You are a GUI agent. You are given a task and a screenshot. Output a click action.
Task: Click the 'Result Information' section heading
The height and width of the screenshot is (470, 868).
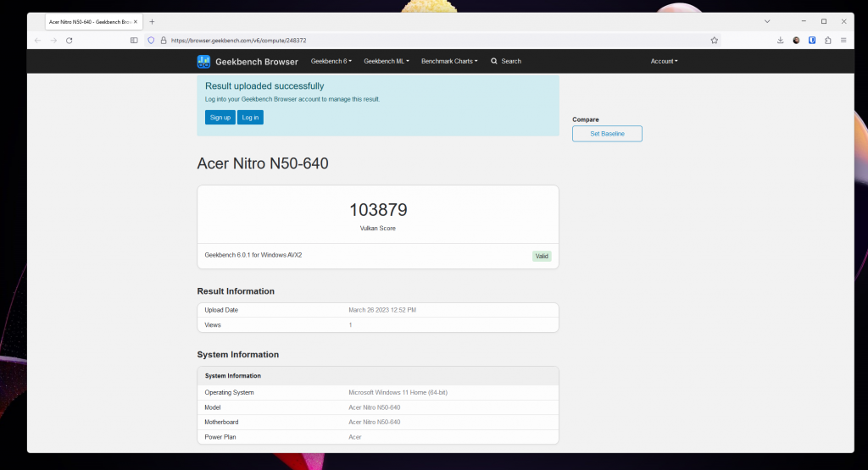(236, 291)
